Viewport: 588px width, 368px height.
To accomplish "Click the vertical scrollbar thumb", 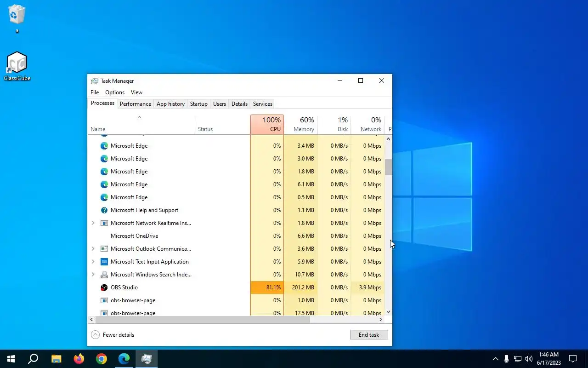I will (389, 167).
